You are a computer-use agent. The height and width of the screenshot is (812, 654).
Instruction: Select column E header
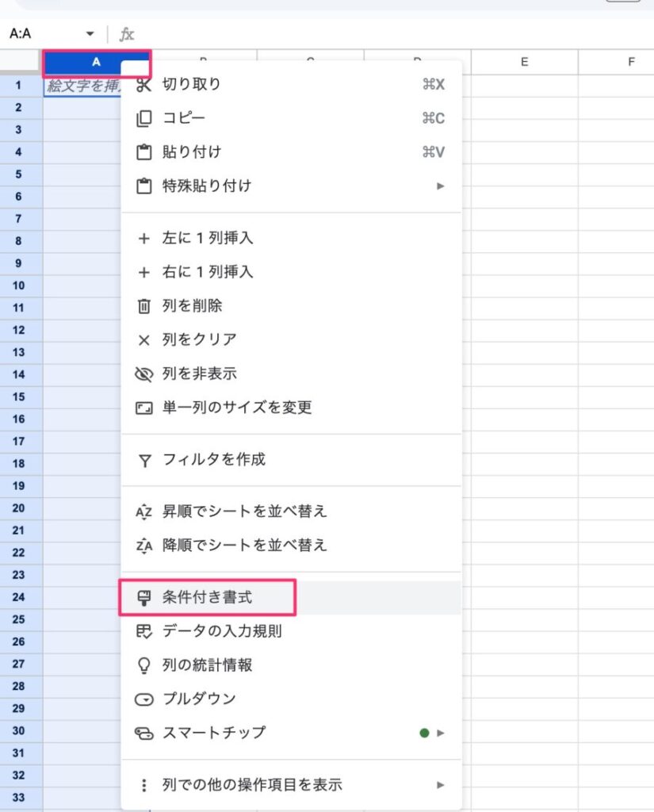(x=525, y=62)
